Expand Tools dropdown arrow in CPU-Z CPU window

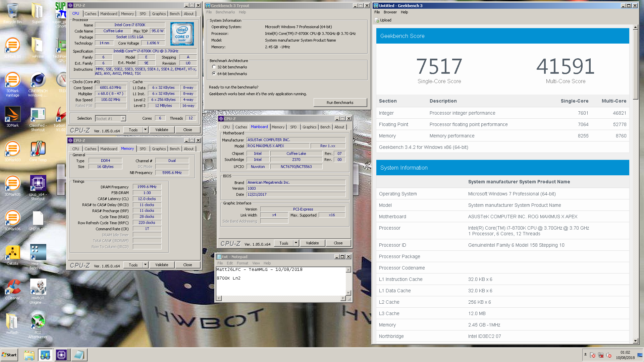[x=146, y=130]
